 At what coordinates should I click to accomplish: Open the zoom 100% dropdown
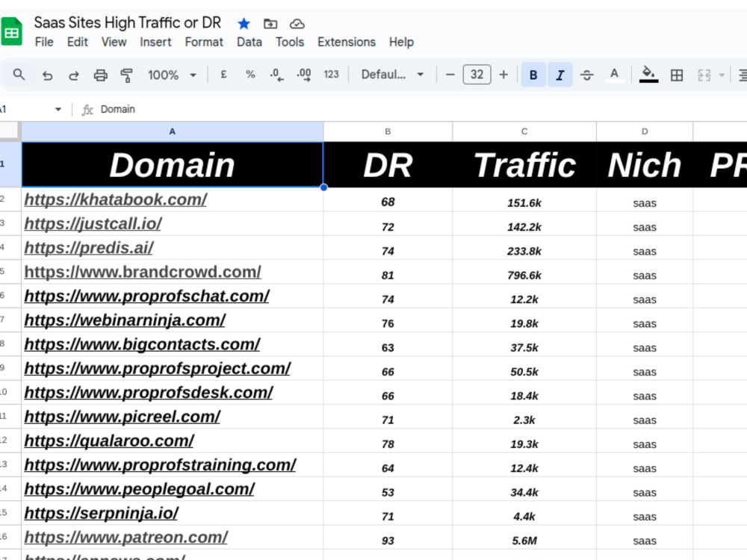[x=172, y=75]
